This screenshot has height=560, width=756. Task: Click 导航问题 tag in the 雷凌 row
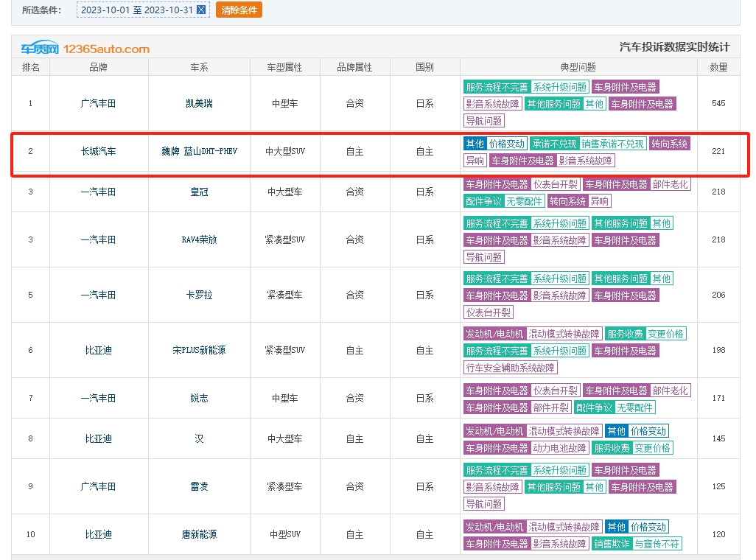pyautogui.click(x=483, y=504)
